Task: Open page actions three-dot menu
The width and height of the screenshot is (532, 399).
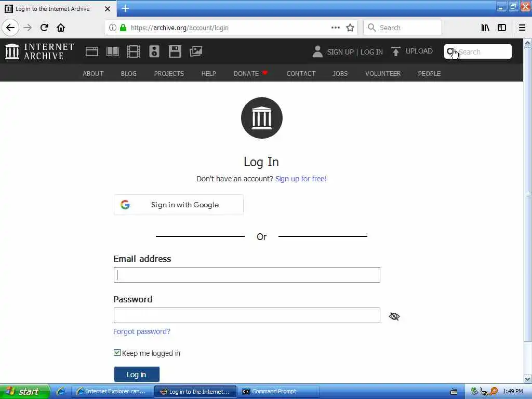Action: click(x=335, y=28)
